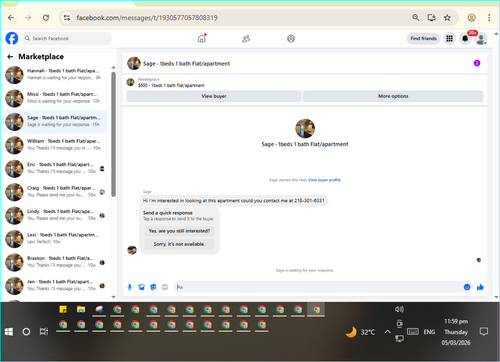Click the browser forward arrow

point(28,18)
